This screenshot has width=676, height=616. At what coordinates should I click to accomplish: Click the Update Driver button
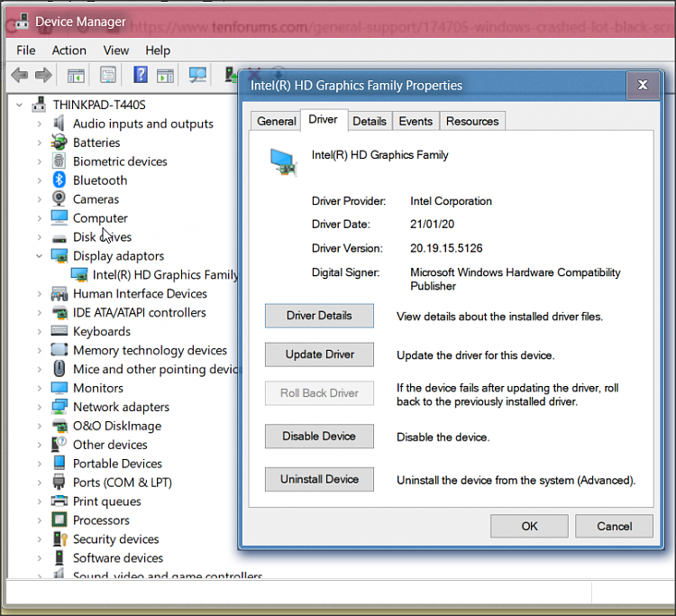pyautogui.click(x=319, y=354)
